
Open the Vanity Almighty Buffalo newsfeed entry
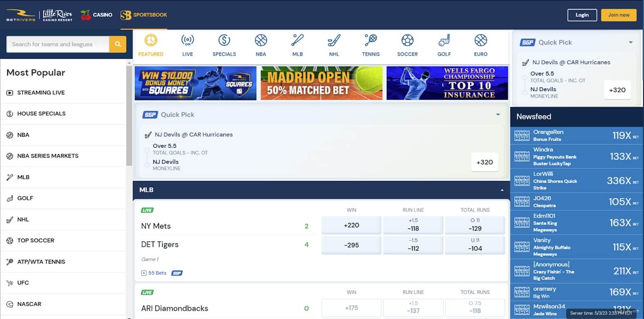tap(577, 247)
